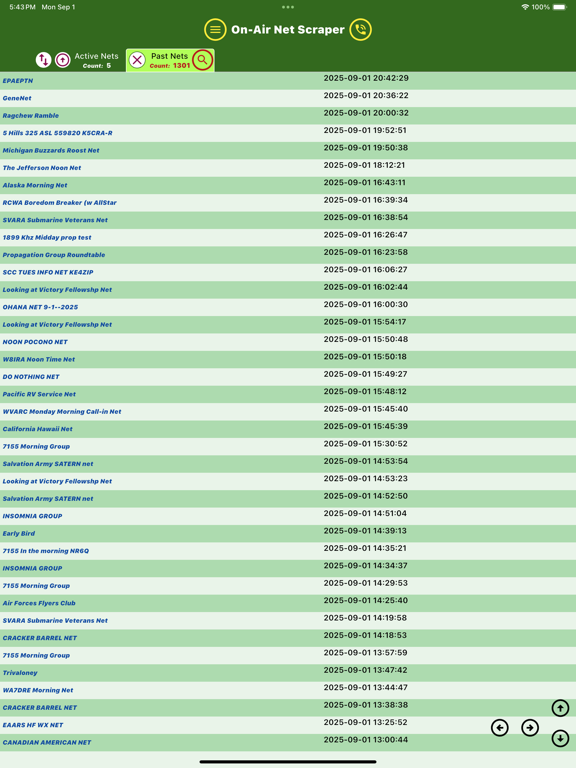Tap the On-Air Net Scraper title
This screenshot has width=576, height=768.
(288, 30)
